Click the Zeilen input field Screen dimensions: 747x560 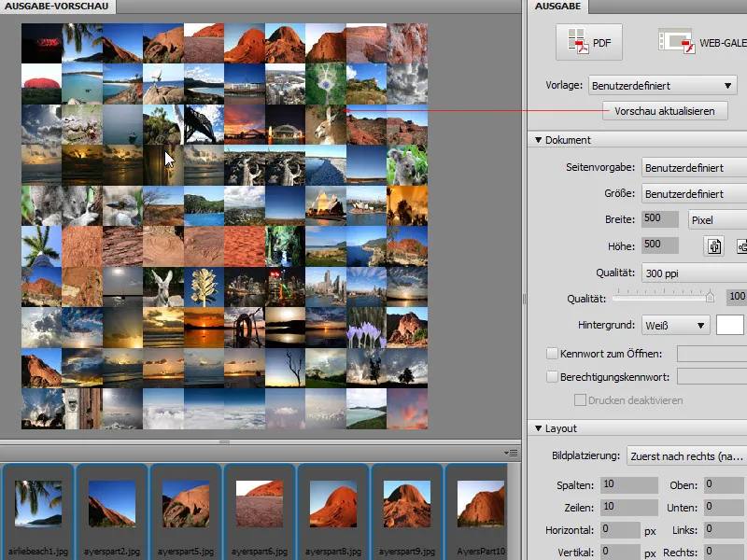point(629,507)
